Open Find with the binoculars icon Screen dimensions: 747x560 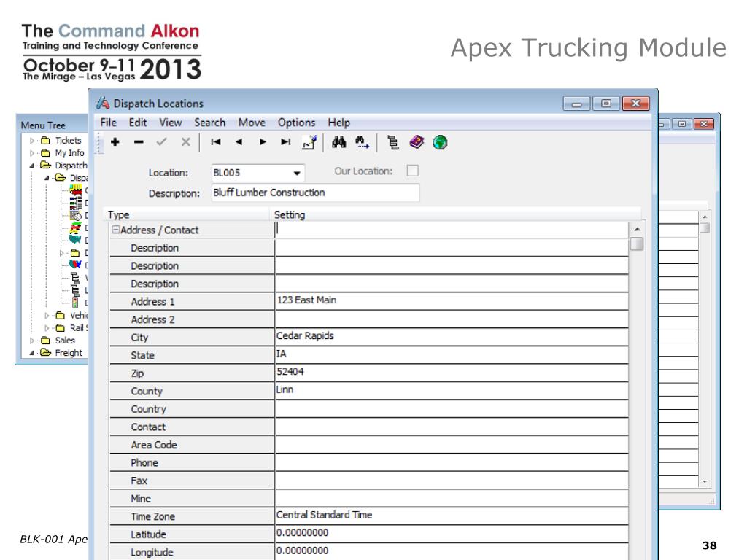(x=338, y=142)
